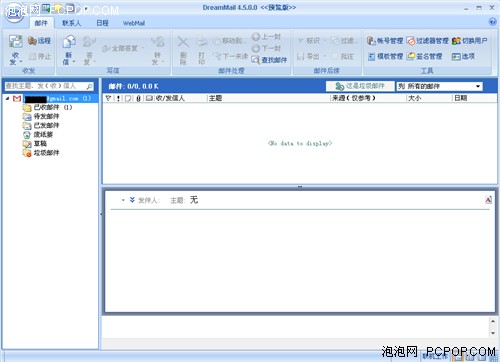Collapse the gmail account tree node
The image size is (500, 362).
coord(7,98)
